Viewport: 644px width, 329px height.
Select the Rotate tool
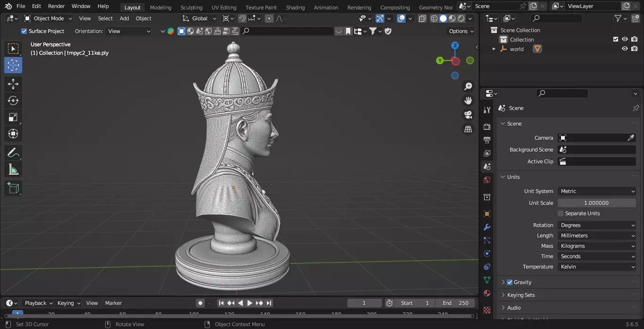tap(13, 101)
